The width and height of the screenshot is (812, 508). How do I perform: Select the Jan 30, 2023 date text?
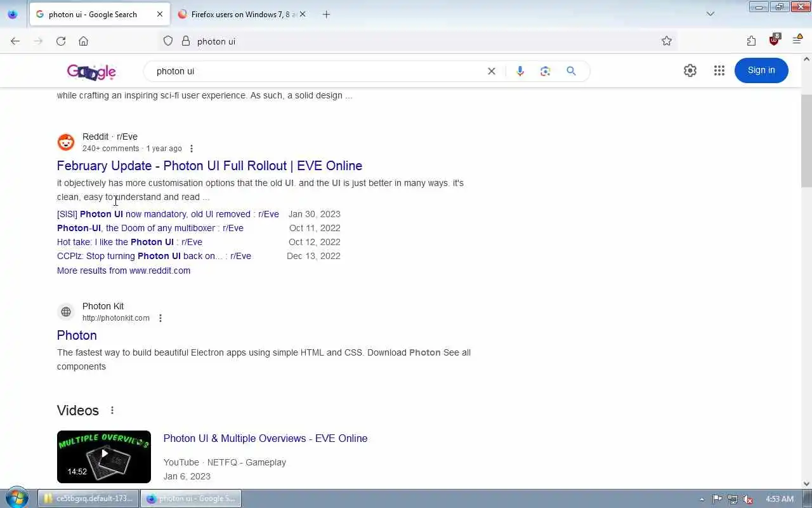tap(315, 214)
